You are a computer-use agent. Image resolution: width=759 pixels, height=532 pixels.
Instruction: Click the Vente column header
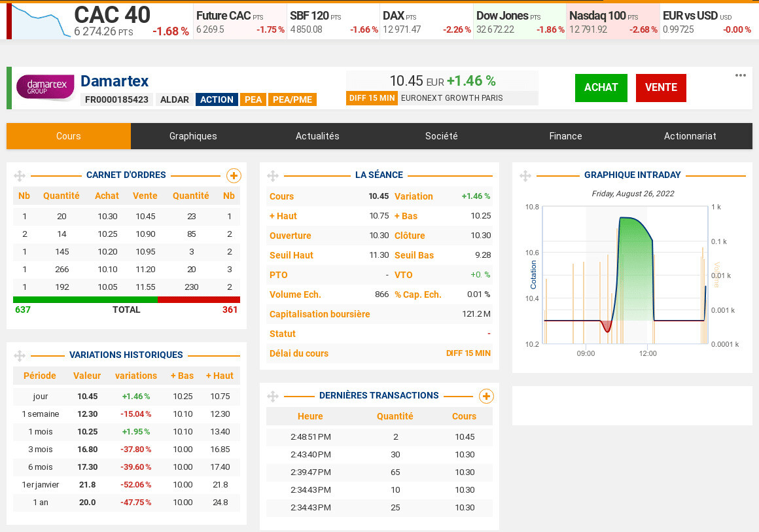(x=145, y=196)
